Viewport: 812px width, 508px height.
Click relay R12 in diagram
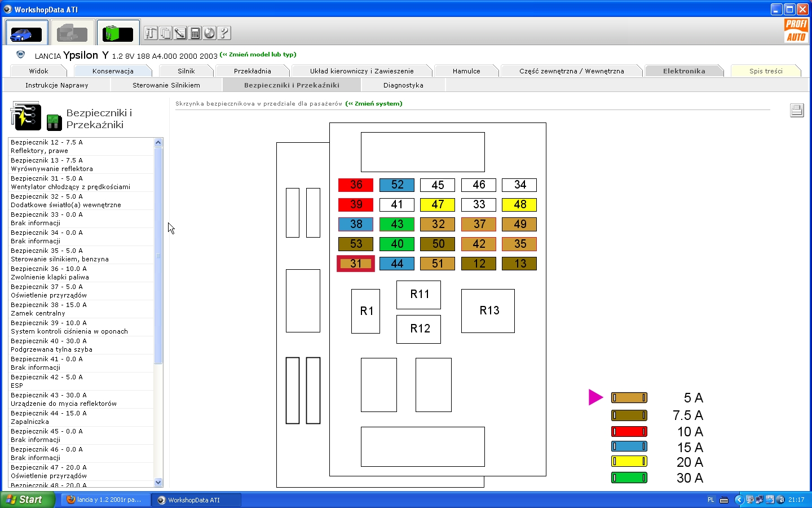click(418, 329)
